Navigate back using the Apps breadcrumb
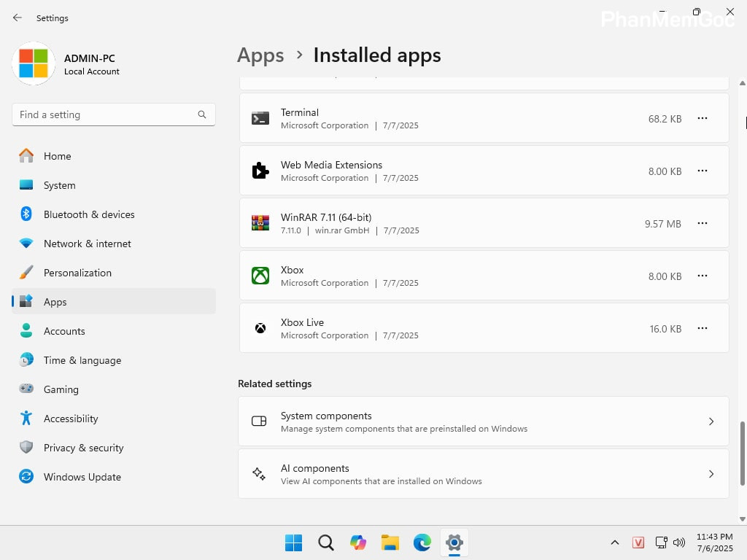This screenshot has height=560, width=747. tap(260, 55)
